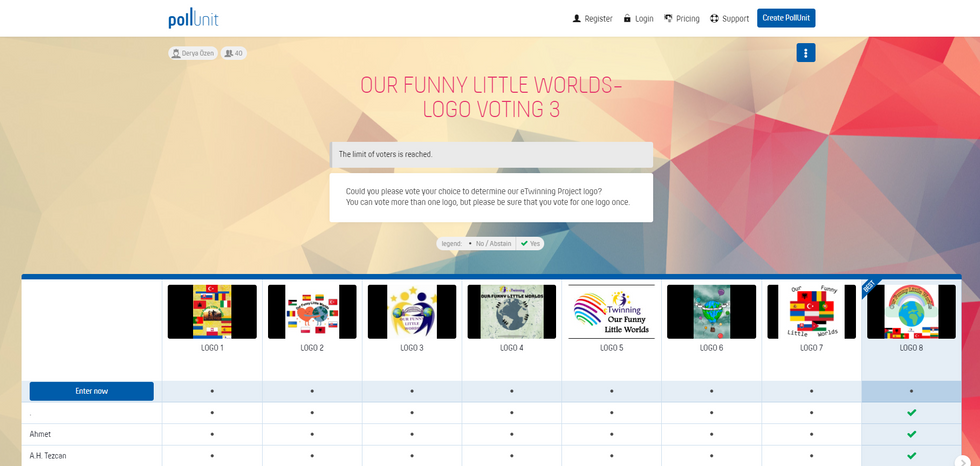Click the BEST ribbon on LOGO 8
This screenshot has height=466, width=980.
point(869,287)
